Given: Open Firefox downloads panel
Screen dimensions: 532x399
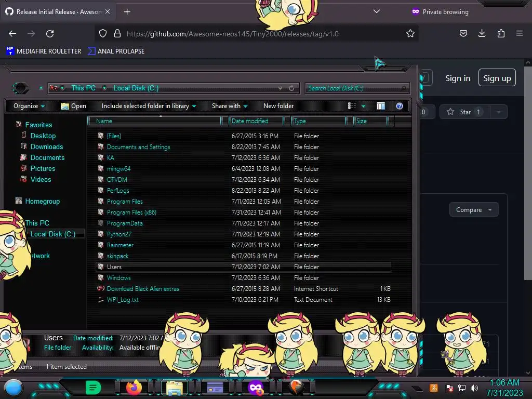Looking at the screenshot, I should point(482,34).
